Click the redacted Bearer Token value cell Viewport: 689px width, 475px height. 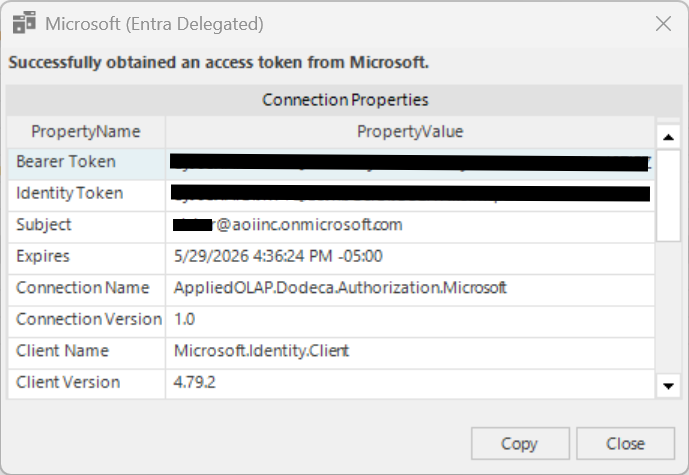410,162
